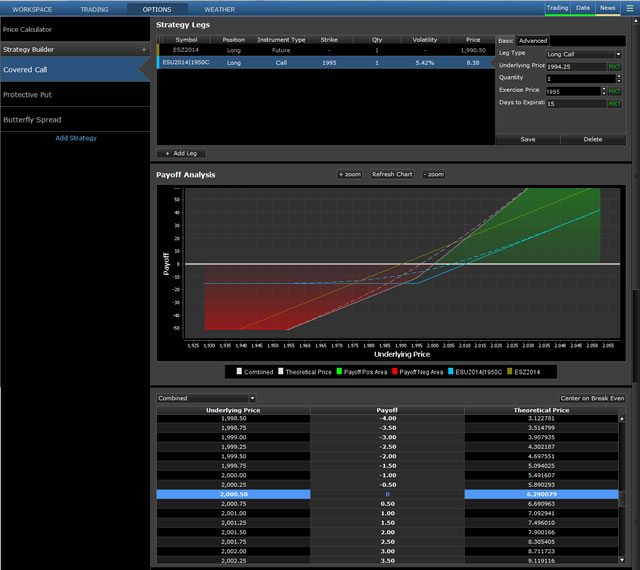Click the News button in top-right bar
Image resolution: width=640 pixels, height=570 pixels.
click(607, 8)
